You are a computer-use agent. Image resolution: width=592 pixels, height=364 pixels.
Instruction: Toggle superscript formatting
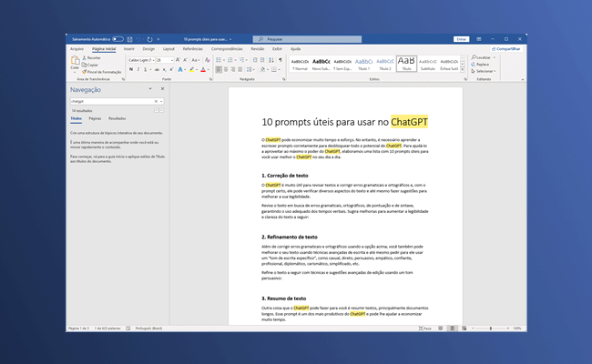171,69
